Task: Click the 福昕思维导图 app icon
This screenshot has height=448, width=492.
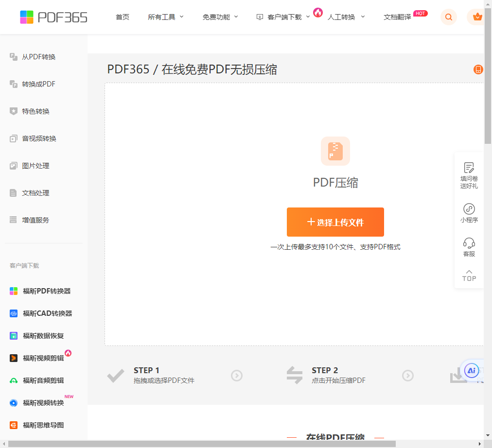Action: click(14, 425)
